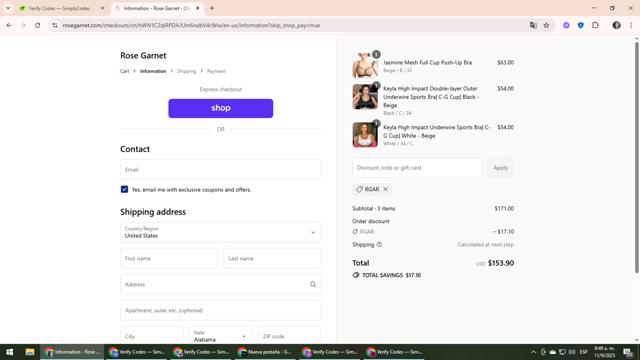640x360 pixels.
Task: Open the Extensions puzzle icon
Action: point(595,25)
